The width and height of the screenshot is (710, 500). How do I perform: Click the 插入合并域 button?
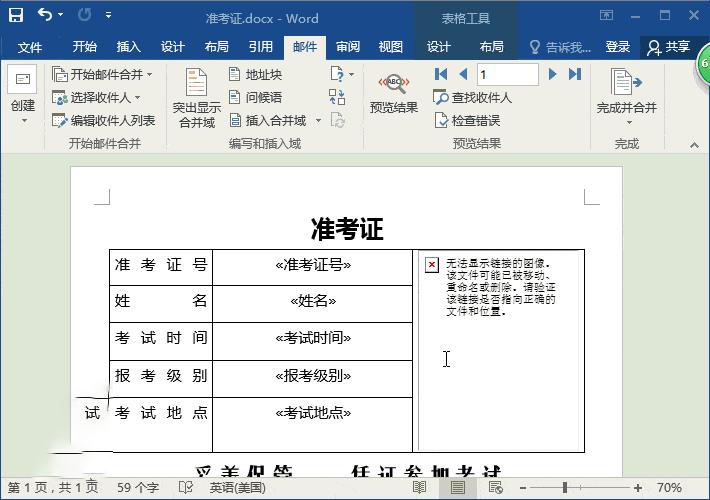tap(268, 120)
